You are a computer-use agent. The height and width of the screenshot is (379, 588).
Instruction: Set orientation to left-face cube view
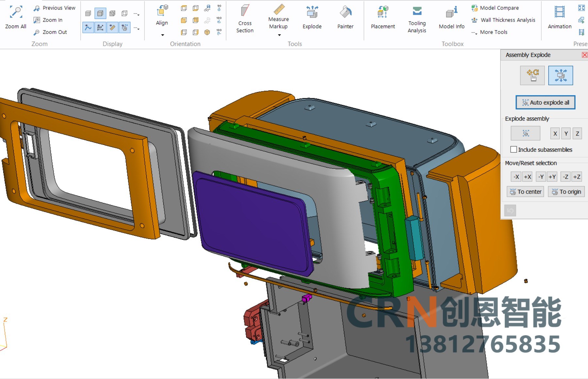[x=184, y=32]
